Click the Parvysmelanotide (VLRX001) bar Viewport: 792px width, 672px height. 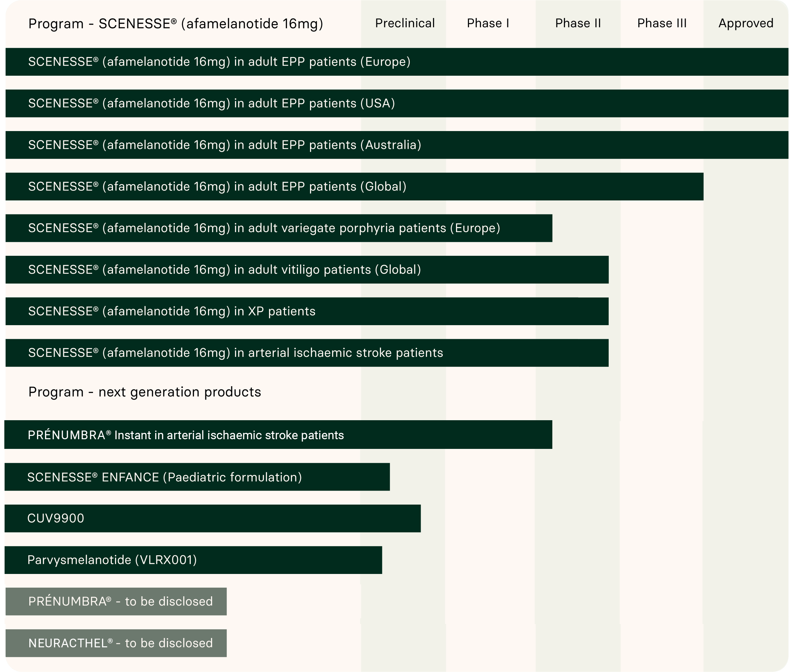coord(193,560)
